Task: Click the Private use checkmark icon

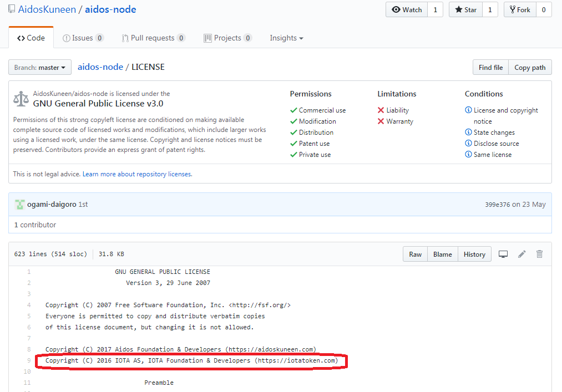Action: point(293,155)
